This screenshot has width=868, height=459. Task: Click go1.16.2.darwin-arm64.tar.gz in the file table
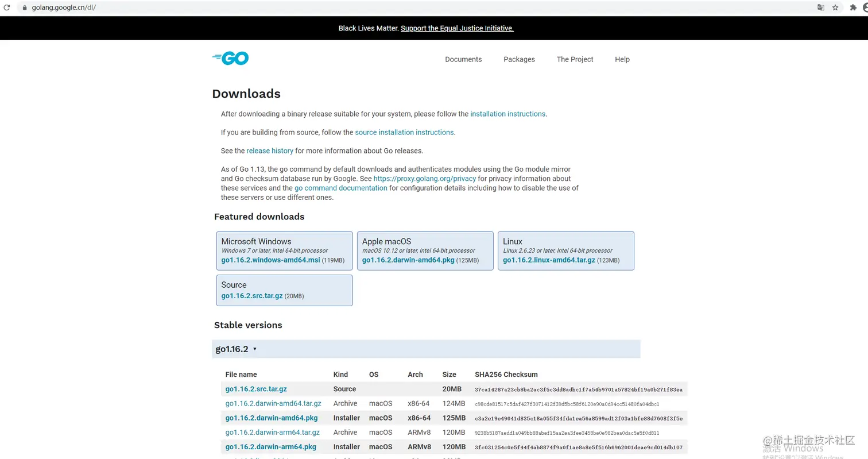273,432
